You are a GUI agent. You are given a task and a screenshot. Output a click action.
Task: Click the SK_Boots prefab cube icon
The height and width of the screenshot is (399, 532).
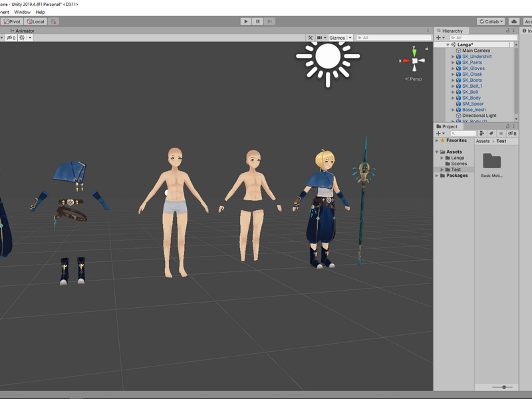[x=458, y=80]
